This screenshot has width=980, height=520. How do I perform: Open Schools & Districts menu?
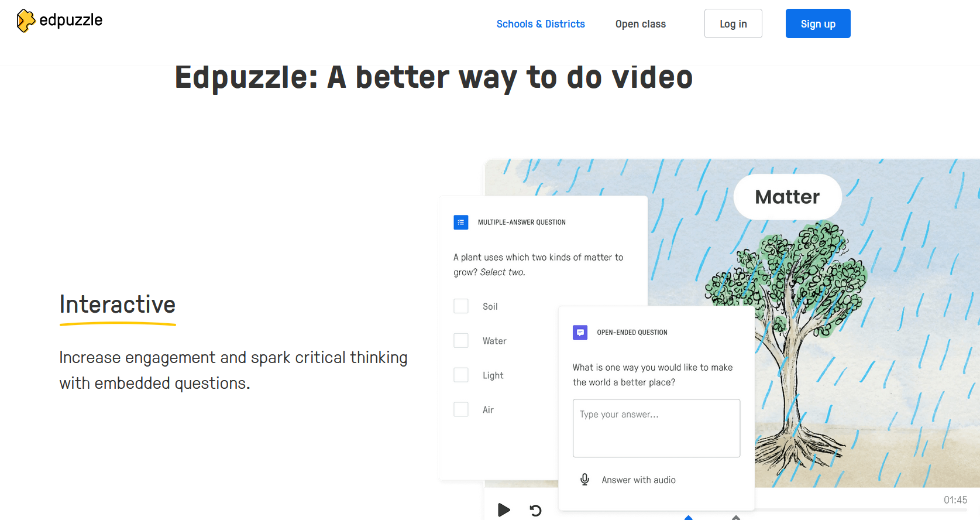coord(541,24)
